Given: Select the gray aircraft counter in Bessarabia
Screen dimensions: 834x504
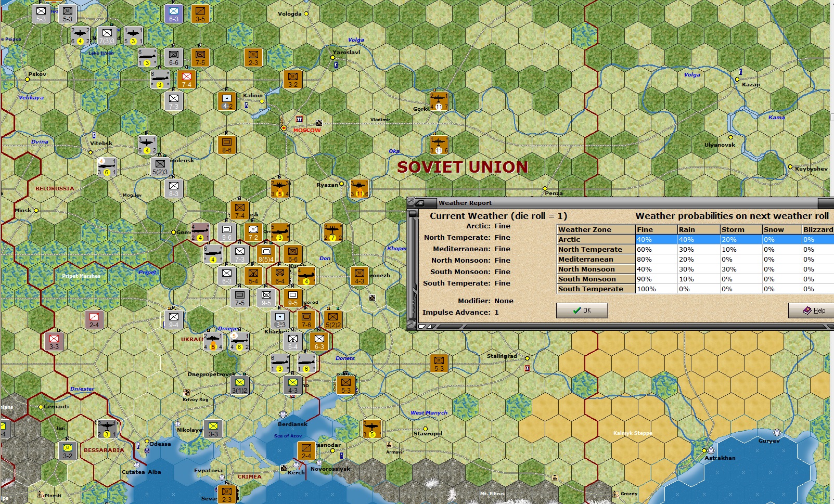Looking at the screenshot, I should pos(107,429).
